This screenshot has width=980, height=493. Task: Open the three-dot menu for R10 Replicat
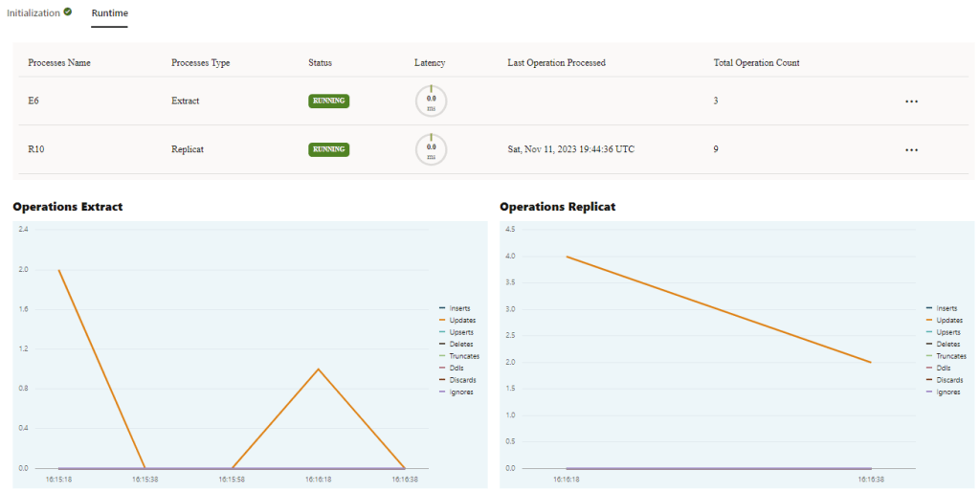911,150
